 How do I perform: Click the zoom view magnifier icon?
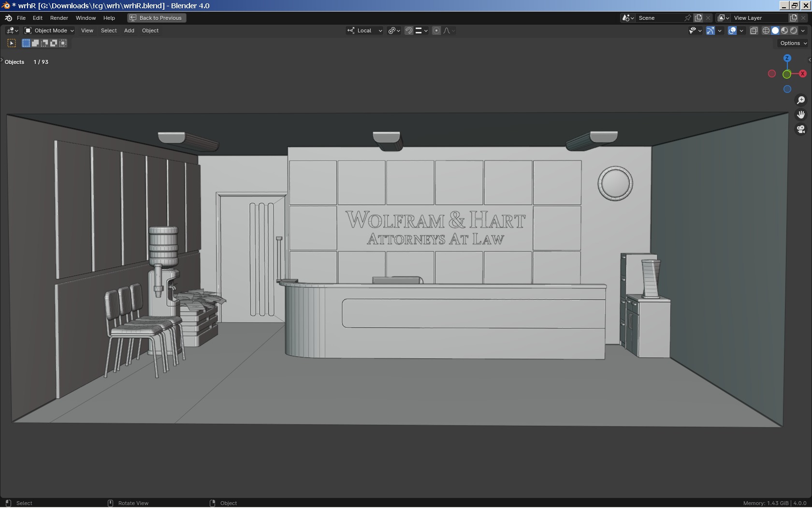[x=801, y=100]
